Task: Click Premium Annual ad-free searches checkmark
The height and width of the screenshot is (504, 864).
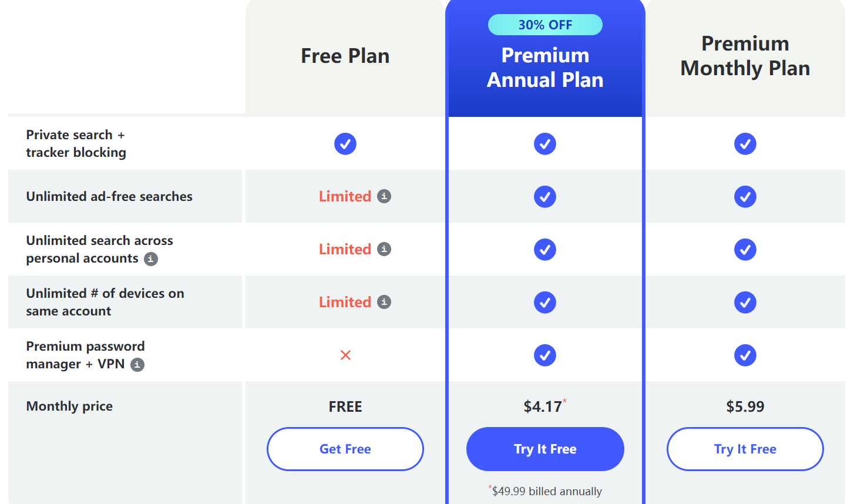Action: 545,197
